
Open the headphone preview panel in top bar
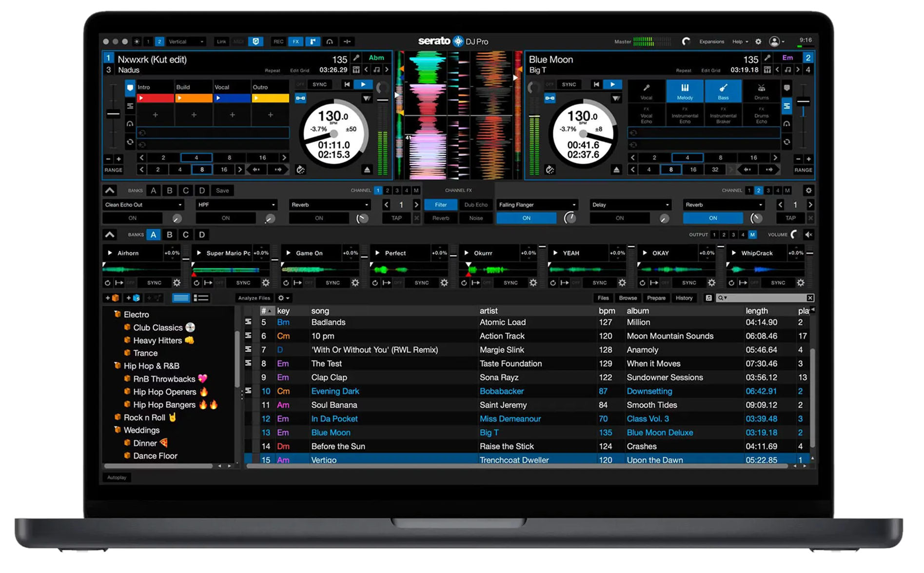click(330, 41)
